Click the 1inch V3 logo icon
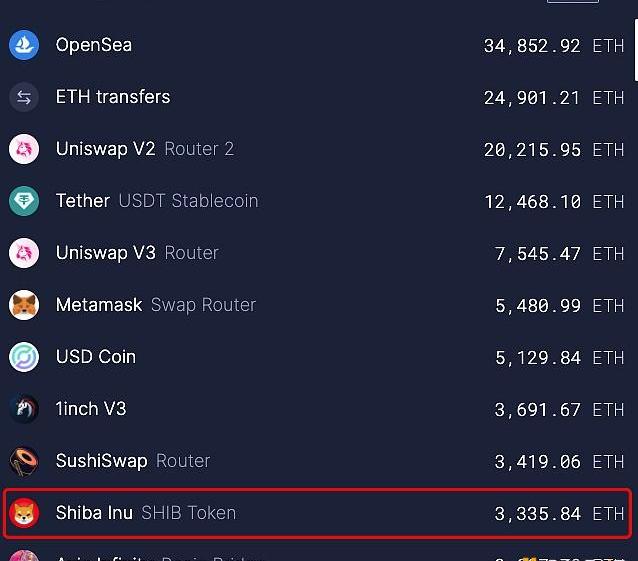The width and height of the screenshot is (638, 561). pyautogui.click(x=24, y=409)
